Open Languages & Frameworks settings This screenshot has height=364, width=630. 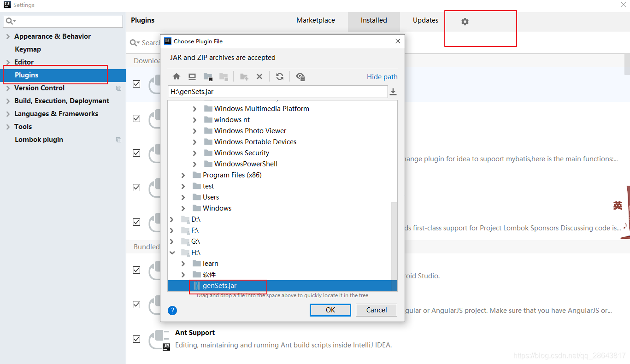point(56,114)
